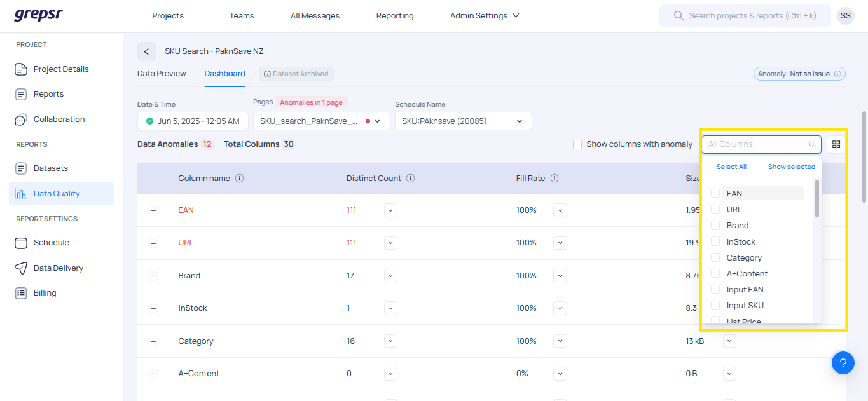Open Reporting in the top navigation
This screenshot has height=401, width=868.
[x=394, y=16]
